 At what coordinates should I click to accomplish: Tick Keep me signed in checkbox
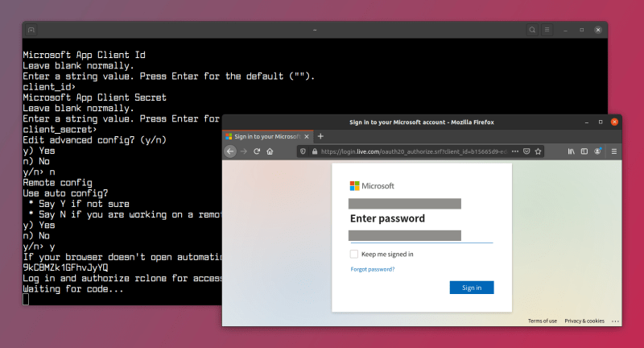click(354, 254)
